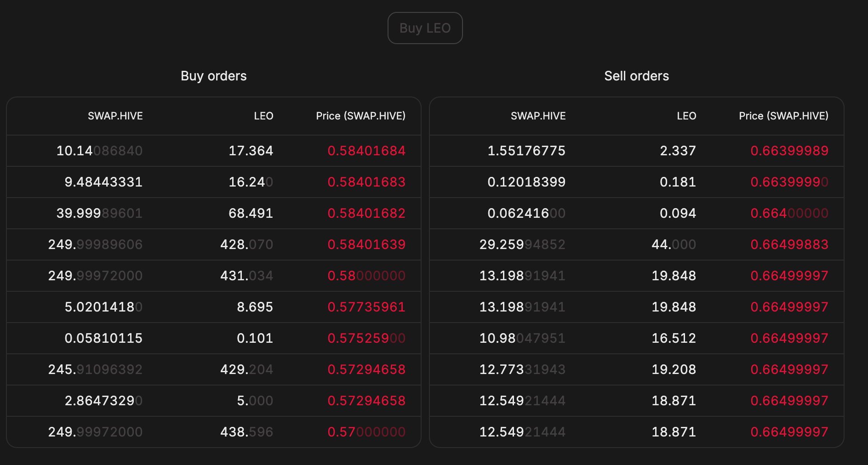
Task: Select the sell price 0.66499883
Action: [x=789, y=244]
